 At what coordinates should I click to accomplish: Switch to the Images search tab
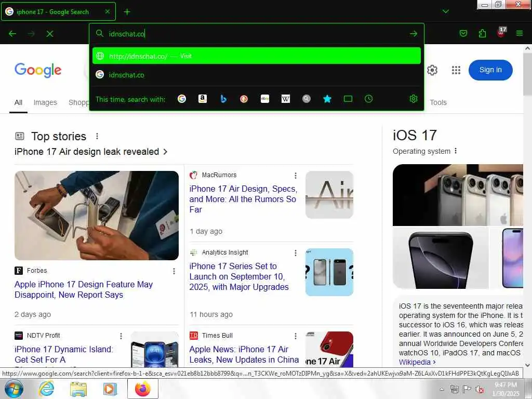pos(45,102)
